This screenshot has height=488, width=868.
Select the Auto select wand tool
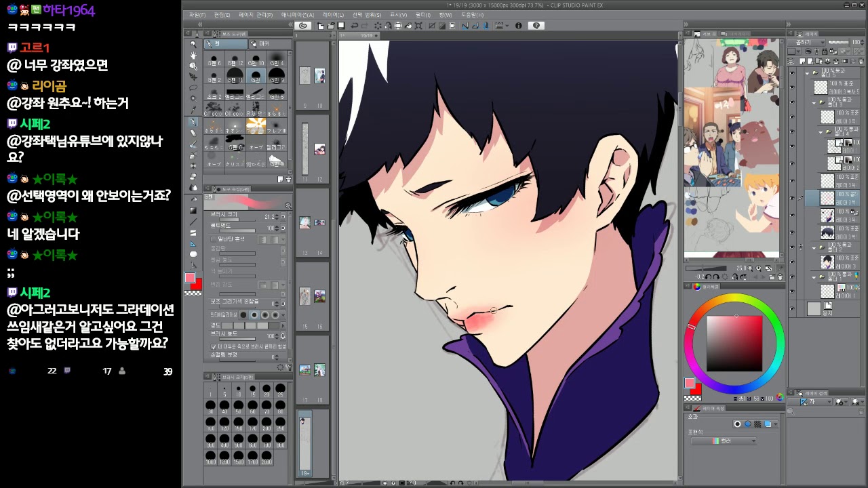pyautogui.click(x=193, y=99)
